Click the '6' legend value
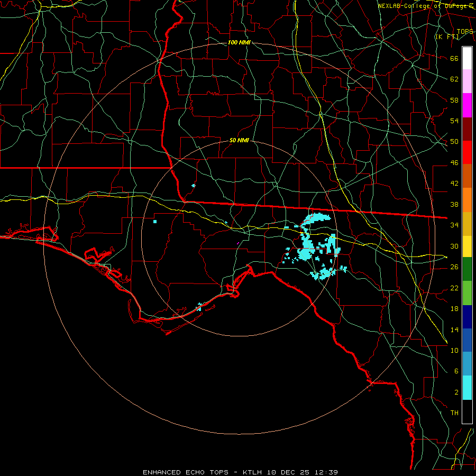The width and height of the screenshot is (476, 476). [x=456, y=371]
